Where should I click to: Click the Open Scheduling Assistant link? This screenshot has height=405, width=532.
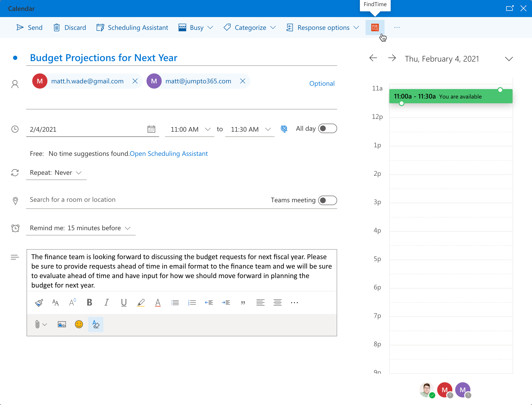tap(169, 153)
